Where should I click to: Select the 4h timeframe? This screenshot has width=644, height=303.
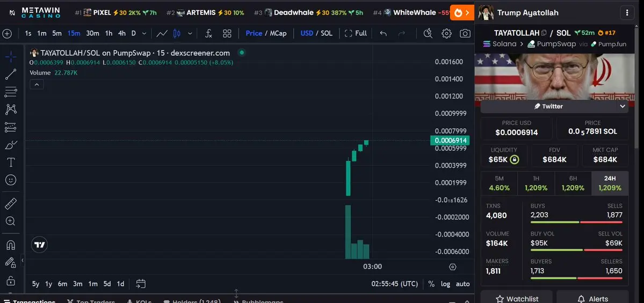(121, 33)
